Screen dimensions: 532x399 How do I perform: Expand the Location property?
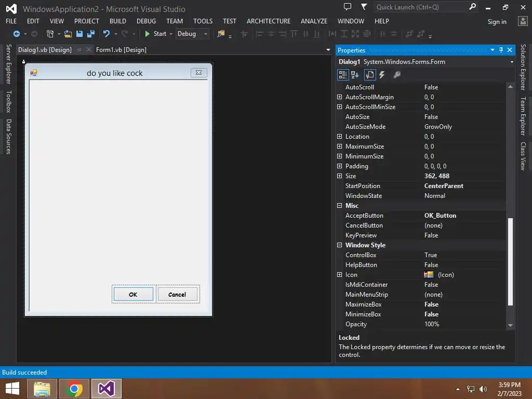339,137
